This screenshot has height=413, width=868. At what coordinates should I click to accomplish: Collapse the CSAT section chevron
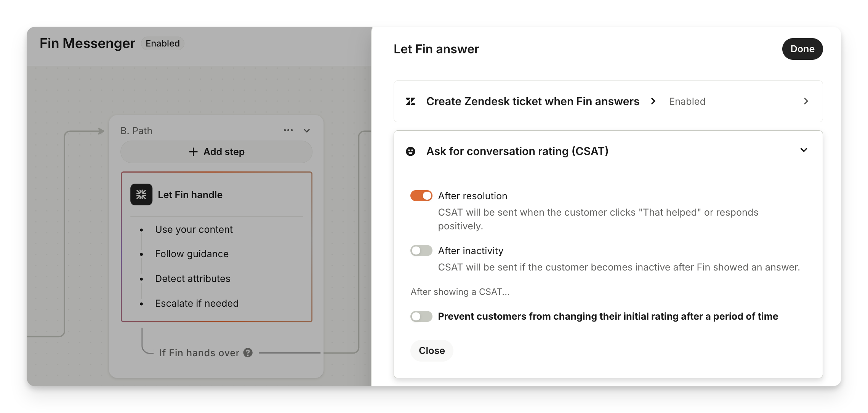click(804, 150)
